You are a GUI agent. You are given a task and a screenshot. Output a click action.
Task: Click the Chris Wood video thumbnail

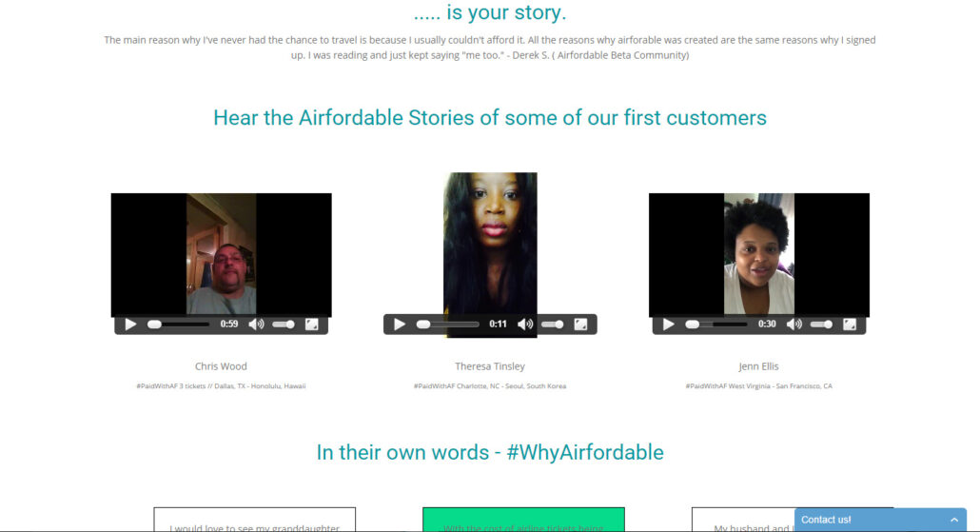(x=222, y=254)
